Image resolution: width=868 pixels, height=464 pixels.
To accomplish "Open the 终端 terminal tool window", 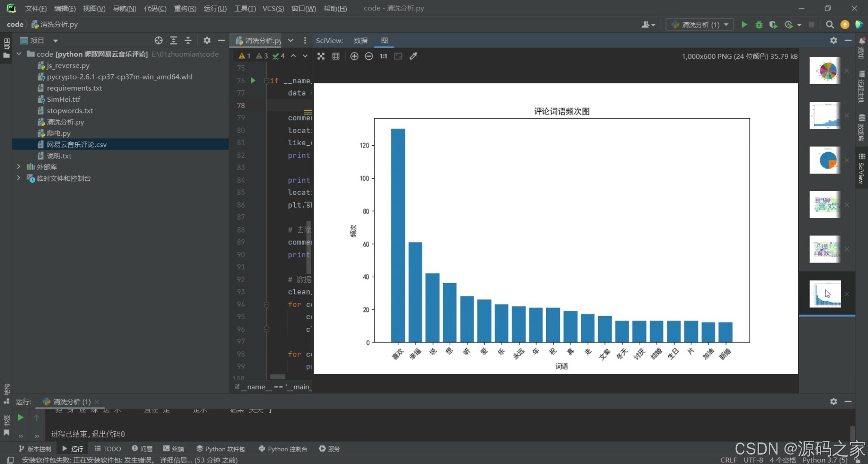I will pyautogui.click(x=174, y=449).
